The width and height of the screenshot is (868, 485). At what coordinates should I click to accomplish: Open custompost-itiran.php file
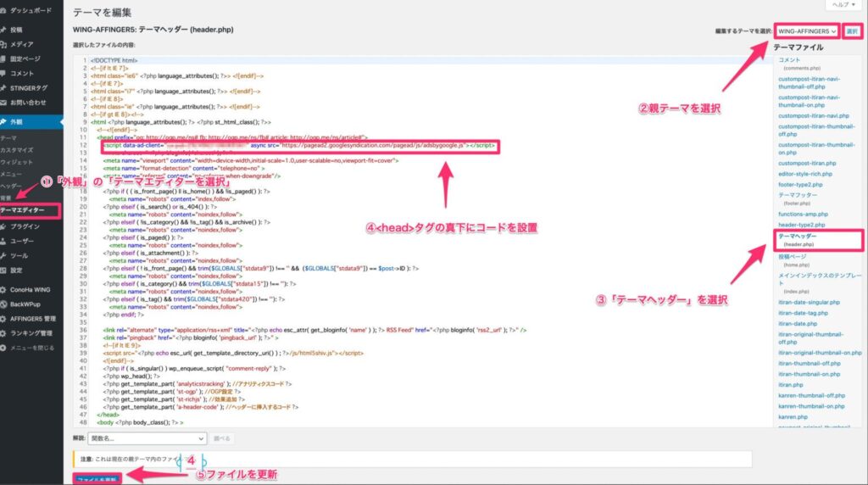807,164
